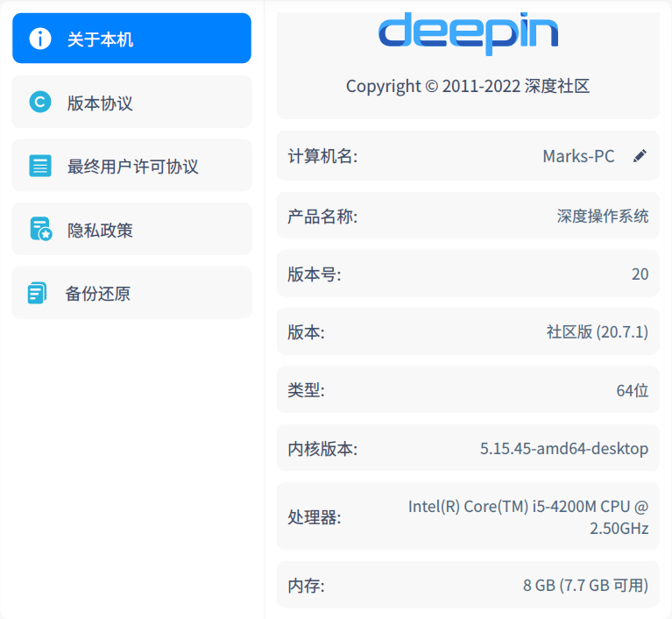Open the 最终用户许可协议 section

[131, 166]
